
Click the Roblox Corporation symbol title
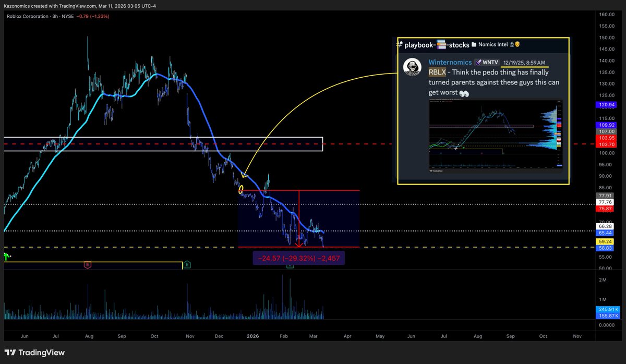point(27,16)
